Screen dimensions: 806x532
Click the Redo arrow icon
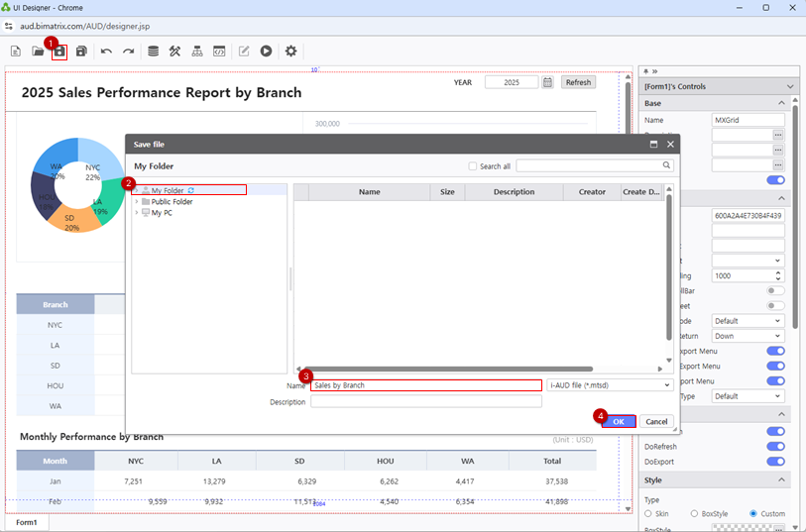point(128,52)
